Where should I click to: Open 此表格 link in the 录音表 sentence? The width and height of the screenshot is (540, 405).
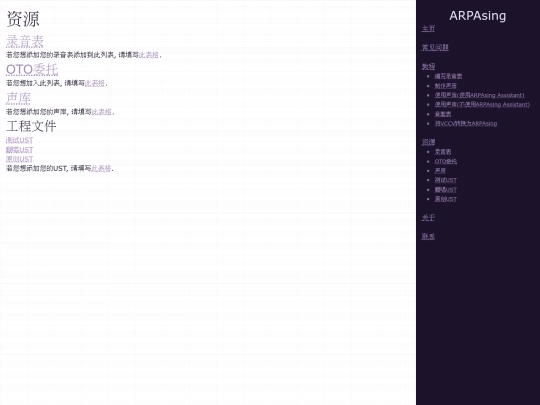(148, 55)
